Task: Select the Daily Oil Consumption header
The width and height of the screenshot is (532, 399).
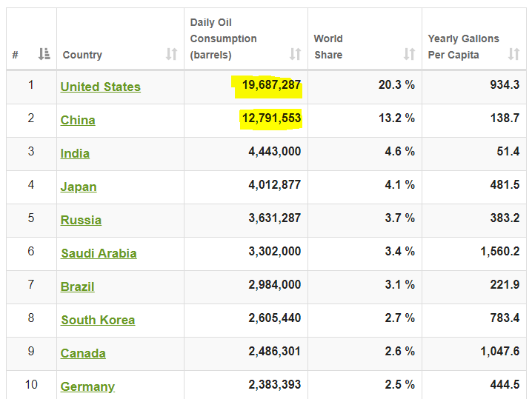Action: (223, 38)
